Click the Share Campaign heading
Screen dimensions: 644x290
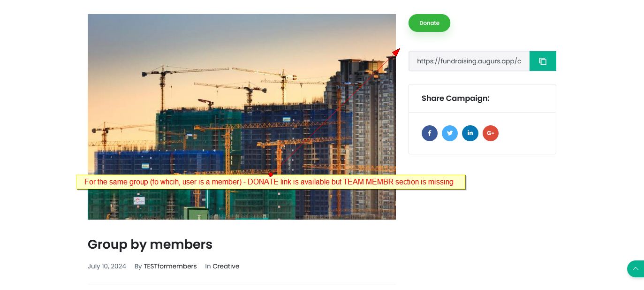click(x=455, y=98)
